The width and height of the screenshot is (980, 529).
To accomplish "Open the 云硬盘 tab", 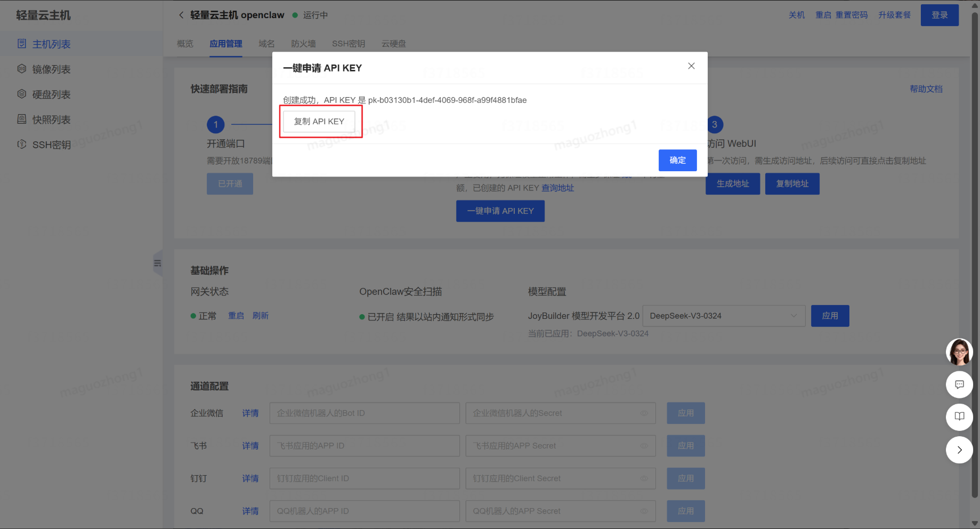I will click(393, 44).
